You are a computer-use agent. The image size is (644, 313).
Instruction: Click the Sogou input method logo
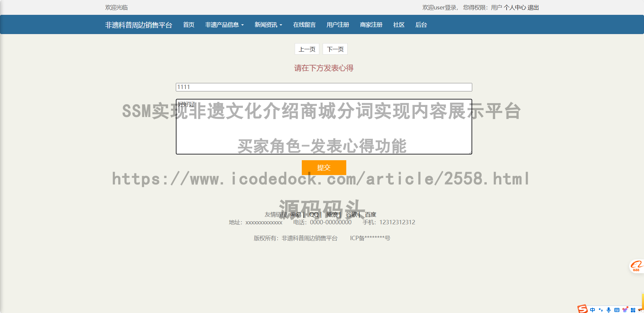pos(582,309)
